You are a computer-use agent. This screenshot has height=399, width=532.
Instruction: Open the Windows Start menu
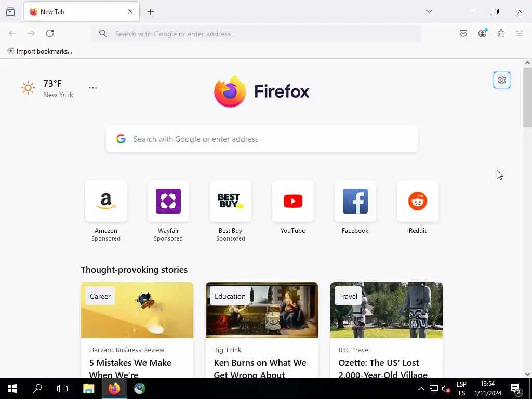click(x=12, y=389)
